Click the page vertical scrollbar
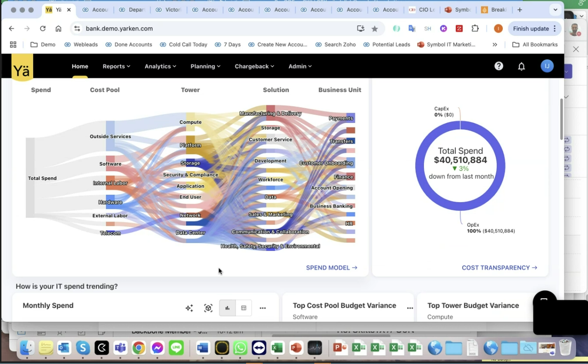The image size is (588, 364). (x=562, y=119)
